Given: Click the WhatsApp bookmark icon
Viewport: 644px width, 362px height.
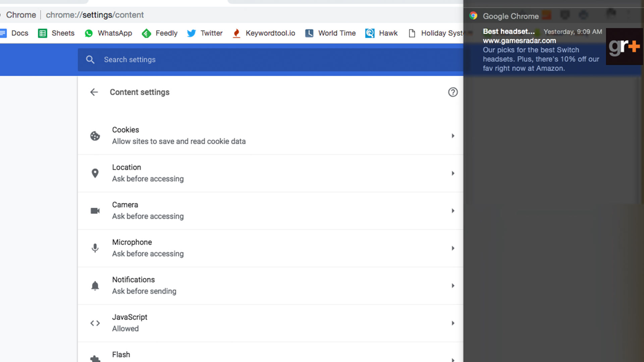Looking at the screenshot, I should 89,33.
